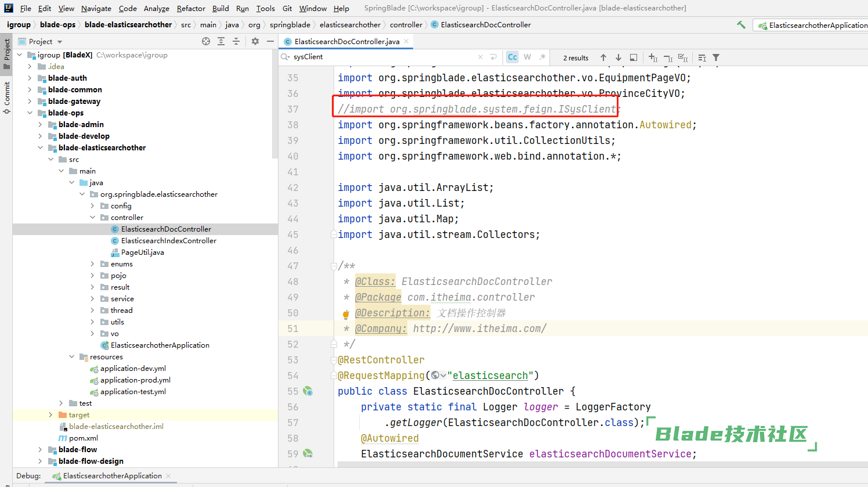Open Project panel settings gear
868x487 pixels.
[255, 41]
